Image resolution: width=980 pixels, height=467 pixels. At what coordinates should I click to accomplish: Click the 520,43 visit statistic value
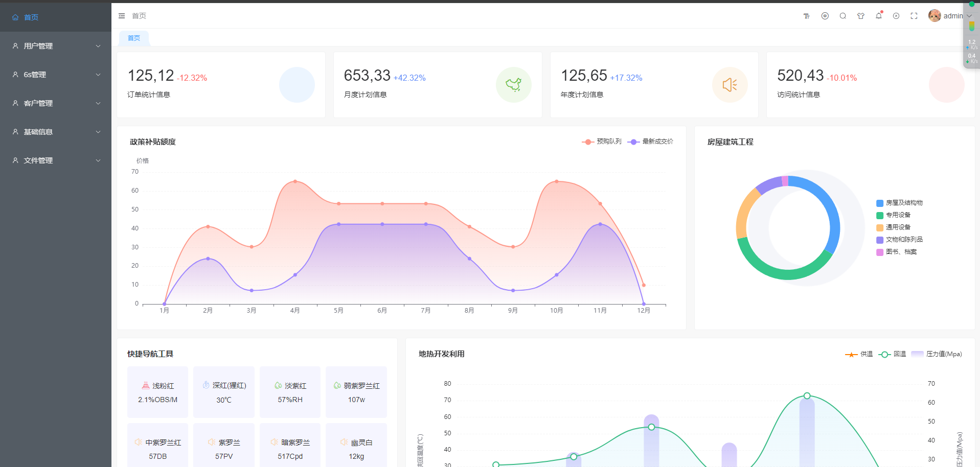(801, 76)
